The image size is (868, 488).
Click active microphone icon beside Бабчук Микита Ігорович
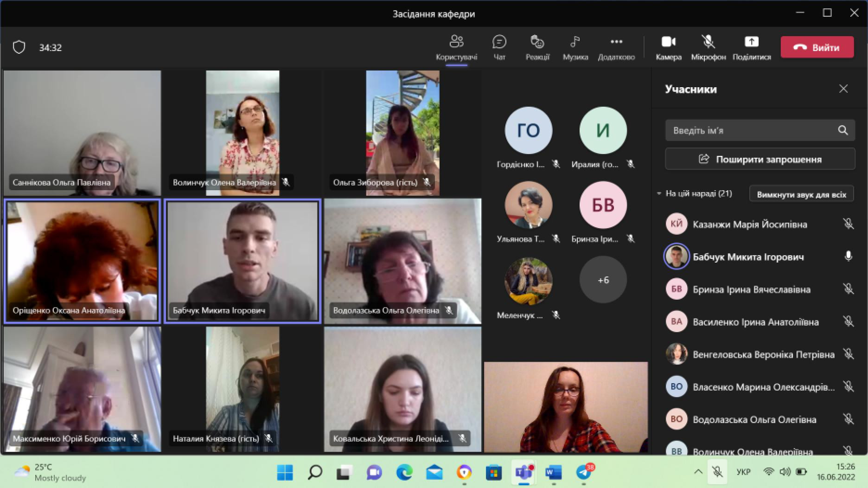(848, 257)
